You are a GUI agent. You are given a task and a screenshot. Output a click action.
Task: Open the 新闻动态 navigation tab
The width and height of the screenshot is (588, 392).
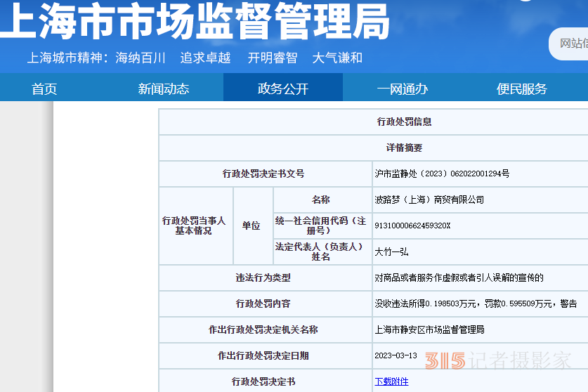click(164, 89)
